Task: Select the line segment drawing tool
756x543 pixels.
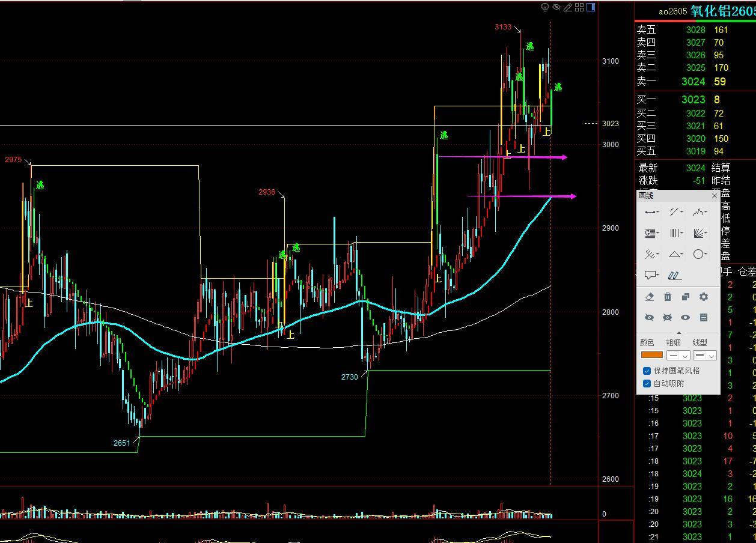Action: coord(651,212)
